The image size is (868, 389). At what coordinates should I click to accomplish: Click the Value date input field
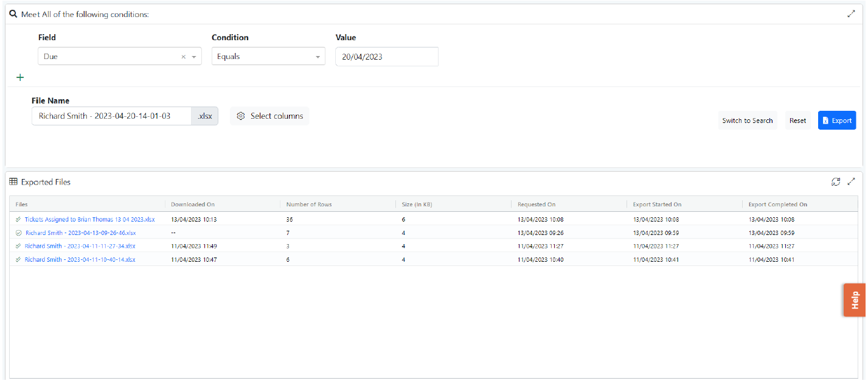[x=386, y=57]
